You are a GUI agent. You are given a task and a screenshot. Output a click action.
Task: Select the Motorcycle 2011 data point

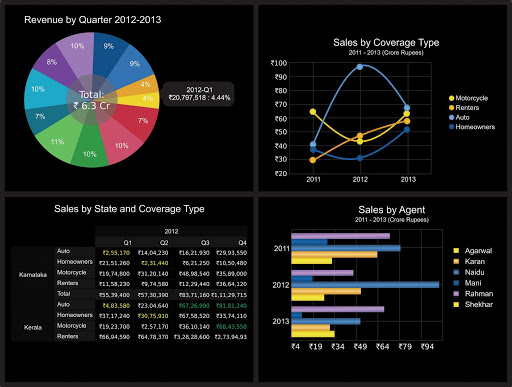313,112
